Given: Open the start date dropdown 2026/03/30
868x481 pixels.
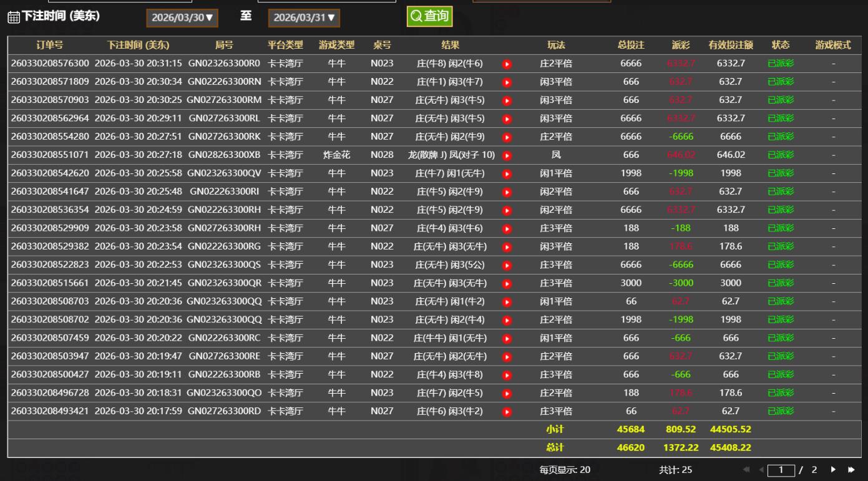Looking at the screenshot, I should tap(182, 18).
